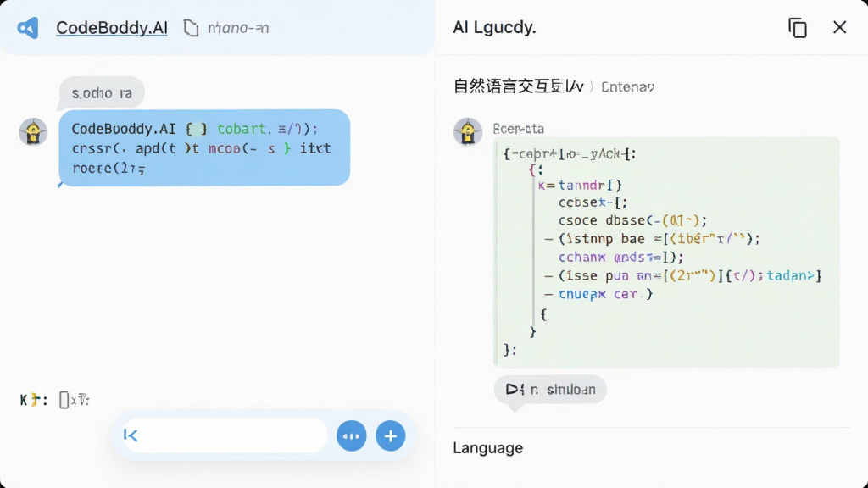Viewport: 868px width, 488px height.
Task: Click the file icon next to CodeBoddy.AI
Action: [x=191, y=28]
